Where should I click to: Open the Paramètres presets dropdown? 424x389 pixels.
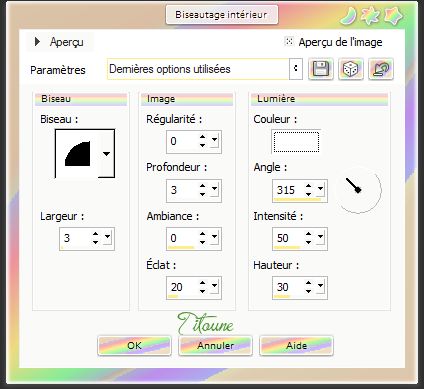pos(296,69)
